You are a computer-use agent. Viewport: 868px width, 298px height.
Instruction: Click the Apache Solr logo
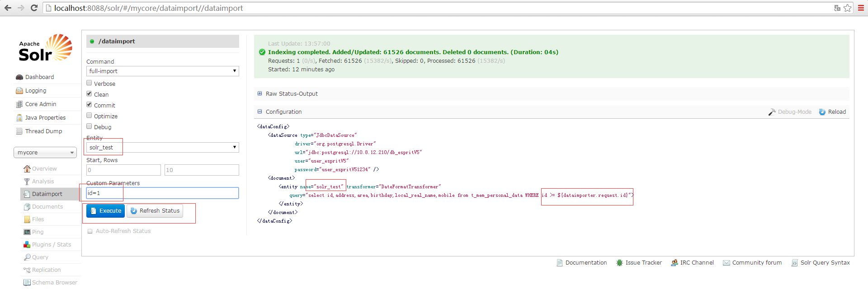click(x=45, y=48)
